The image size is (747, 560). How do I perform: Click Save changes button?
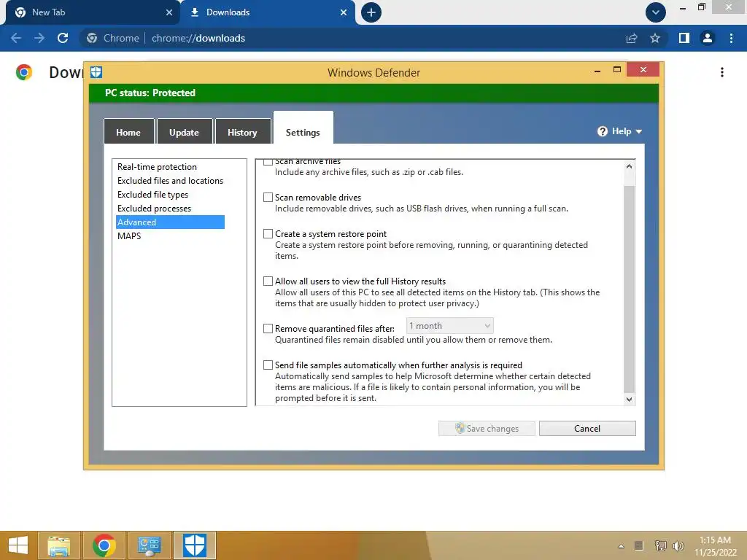pyautogui.click(x=487, y=429)
